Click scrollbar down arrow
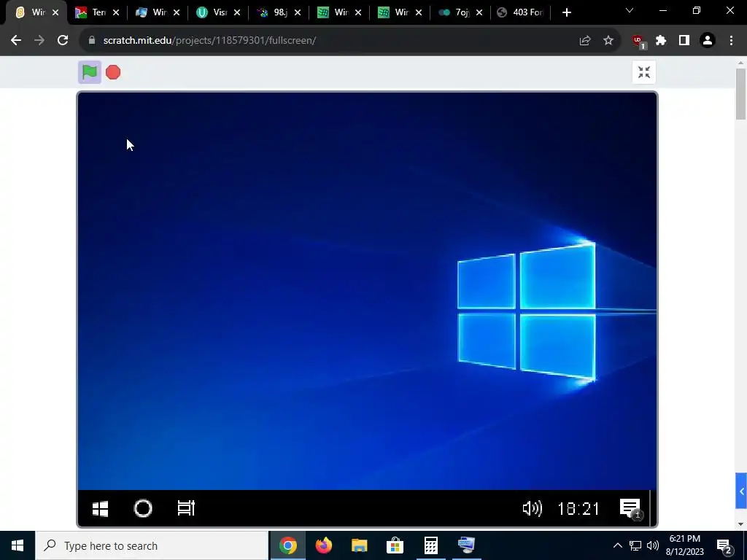 tap(741, 524)
